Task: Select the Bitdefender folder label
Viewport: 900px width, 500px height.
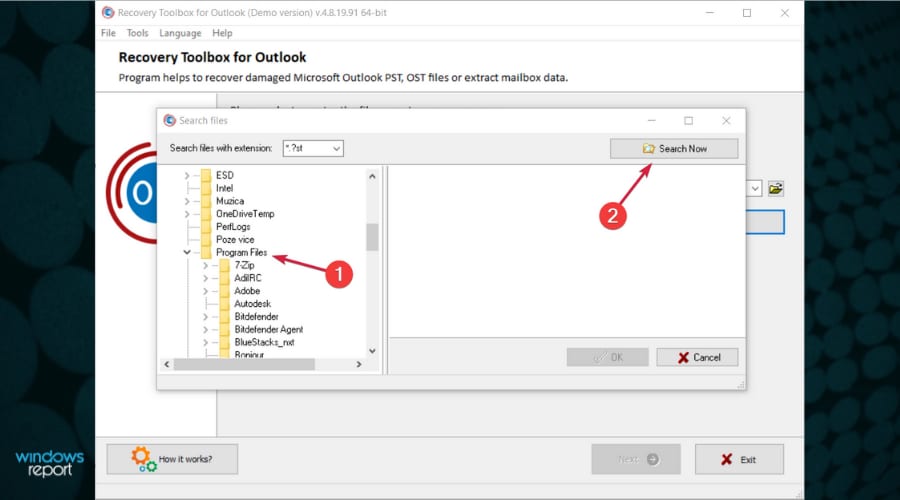Action: coord(256,316)
